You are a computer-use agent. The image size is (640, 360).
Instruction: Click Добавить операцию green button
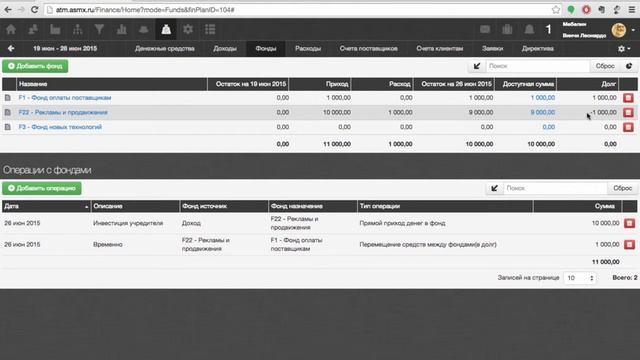tap(42, 188)
